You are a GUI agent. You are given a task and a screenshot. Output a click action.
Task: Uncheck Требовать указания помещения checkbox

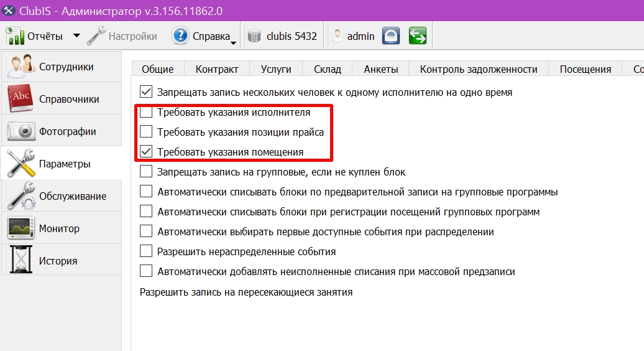146,151
